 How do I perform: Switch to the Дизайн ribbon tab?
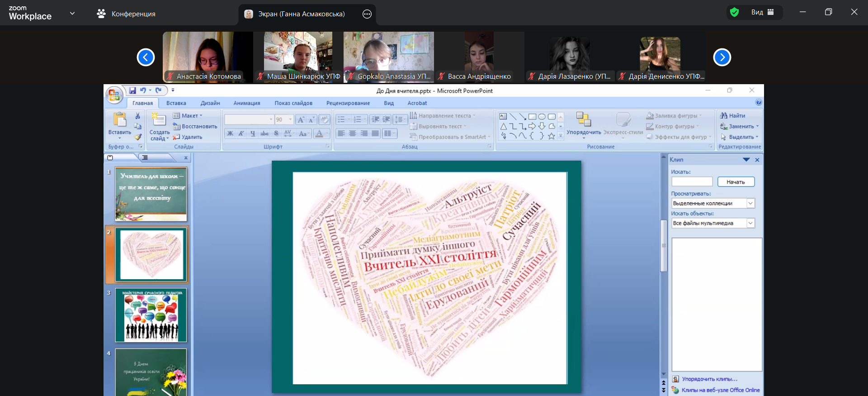[x=210, y=103]
